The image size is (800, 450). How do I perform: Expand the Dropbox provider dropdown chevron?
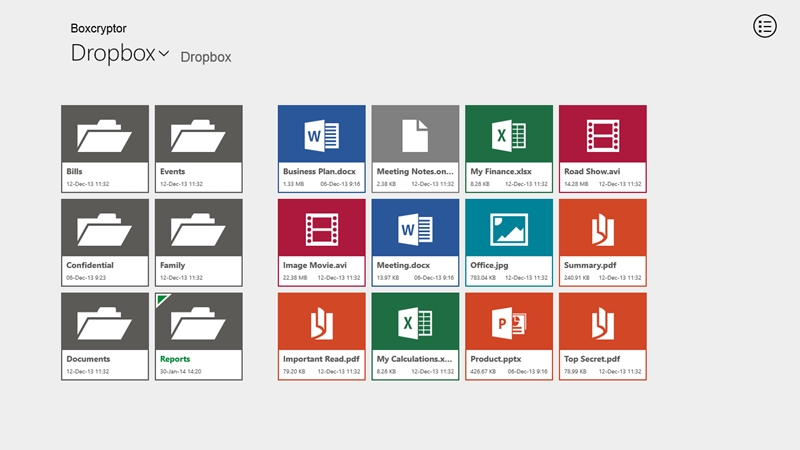pos(164,53)
